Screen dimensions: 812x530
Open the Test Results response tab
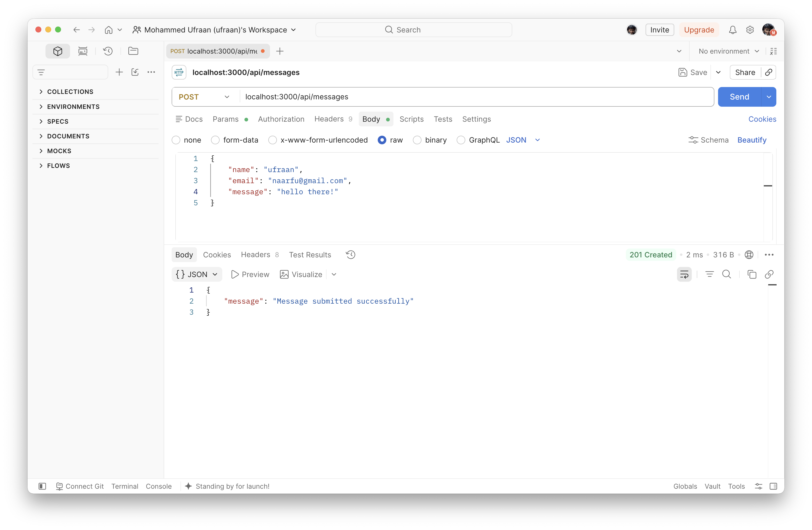pyautogui.click(x=310, y=255)
